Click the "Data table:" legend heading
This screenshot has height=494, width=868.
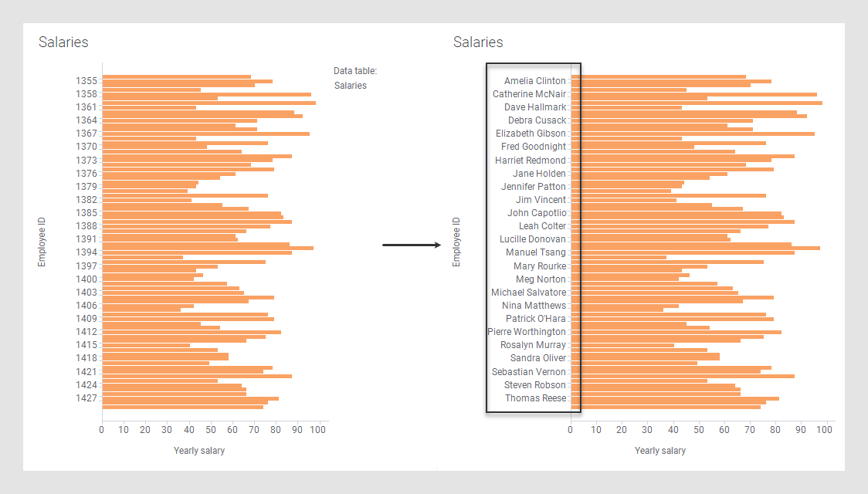click(355, 71)
